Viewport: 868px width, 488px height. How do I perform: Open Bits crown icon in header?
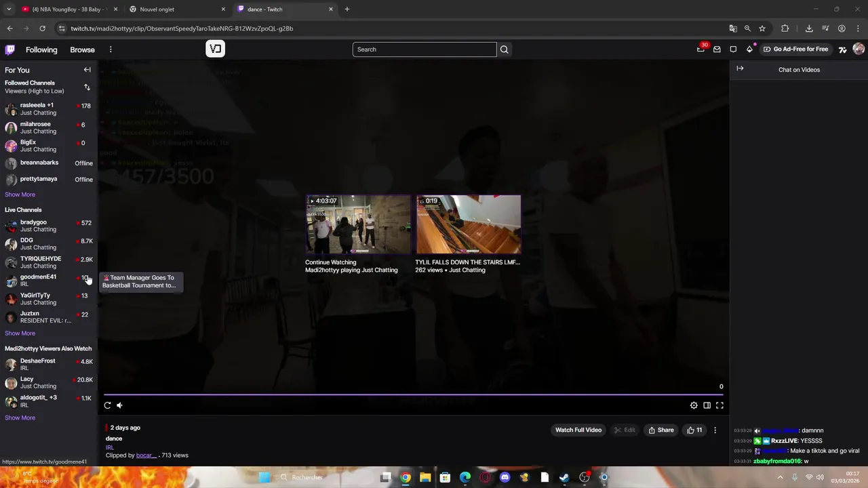pos(749,49)
